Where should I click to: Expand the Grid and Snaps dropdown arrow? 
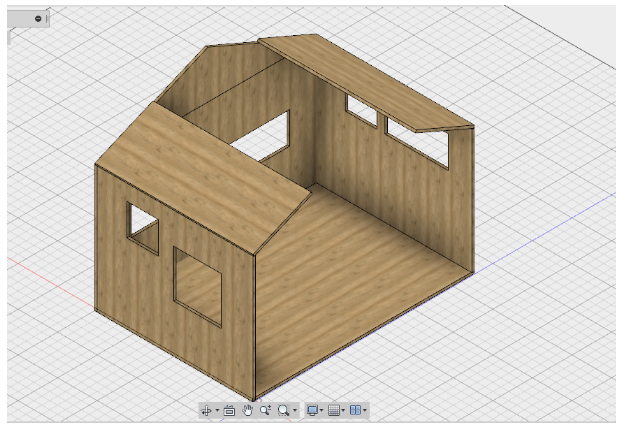[343, 410]
